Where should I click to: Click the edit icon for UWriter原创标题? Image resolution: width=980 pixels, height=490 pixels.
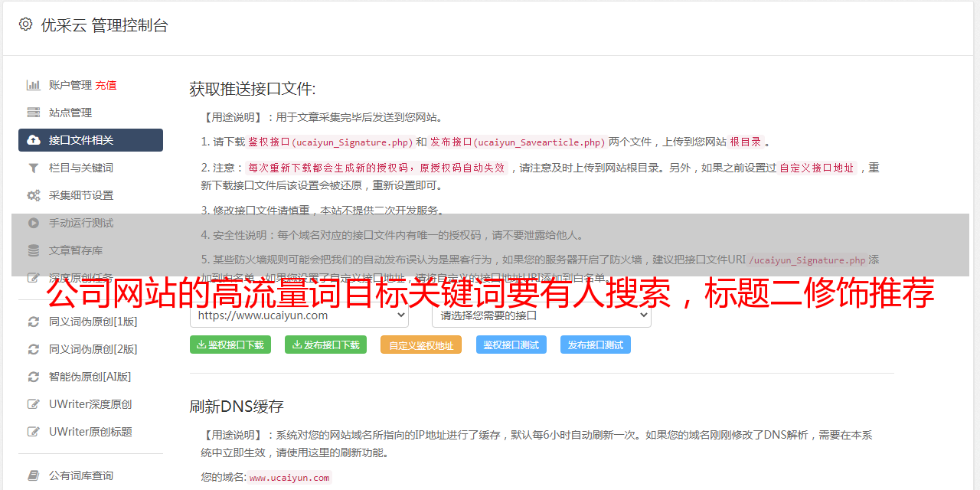pyautogui.click(x=34, y=432)
